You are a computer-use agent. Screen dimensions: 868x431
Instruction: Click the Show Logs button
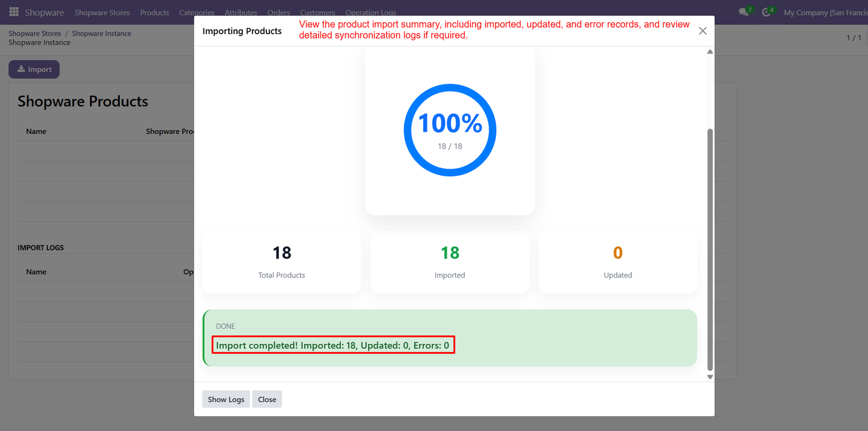[x=226, y=400]
